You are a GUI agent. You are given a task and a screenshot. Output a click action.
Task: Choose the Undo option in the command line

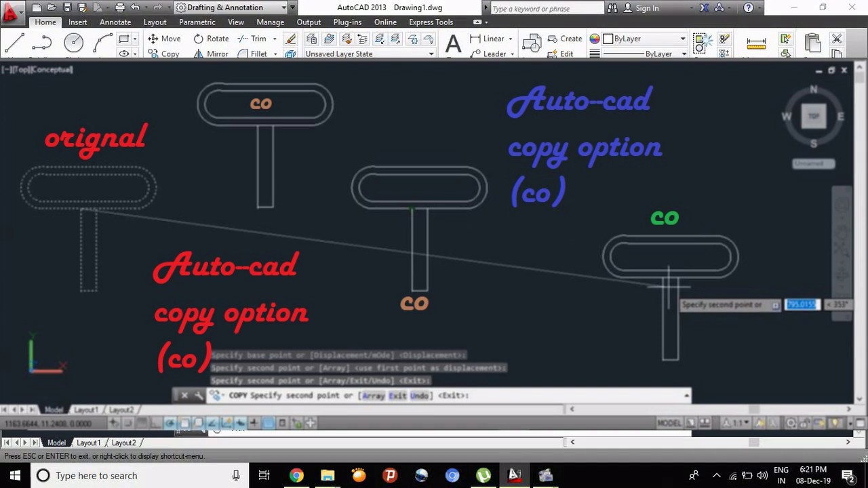tap(419, 396)
